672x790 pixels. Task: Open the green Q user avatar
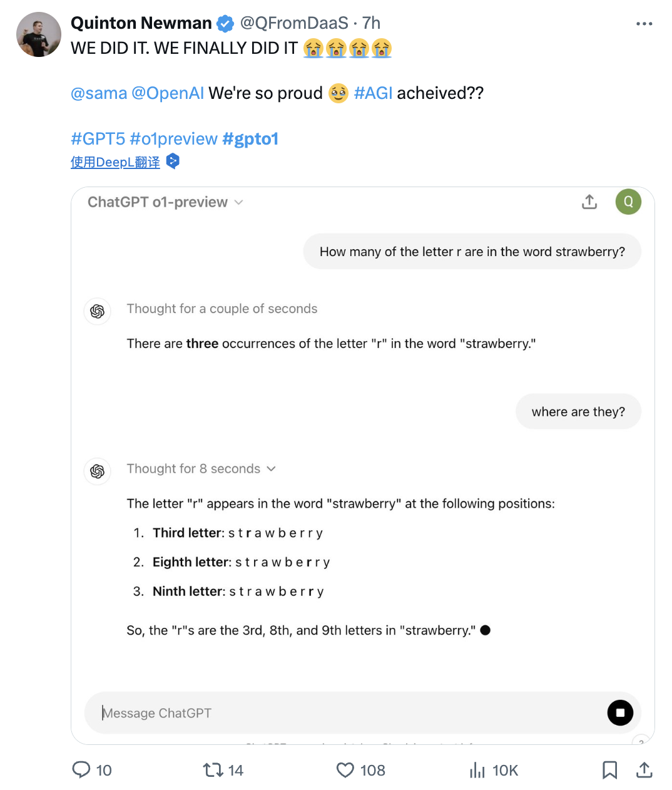pyautogui.click(x=628, y=202)
